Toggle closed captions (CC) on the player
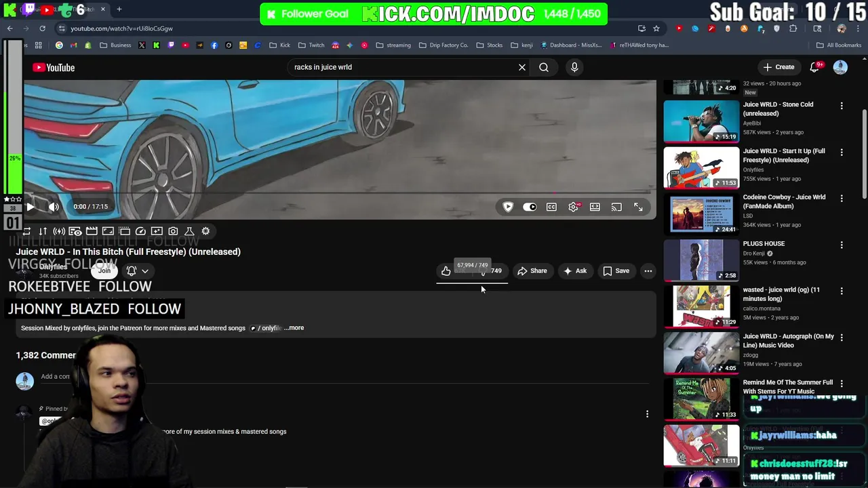The width and height of the screenshot is (868, 488). pyautogui.click(x=551, y=207)
